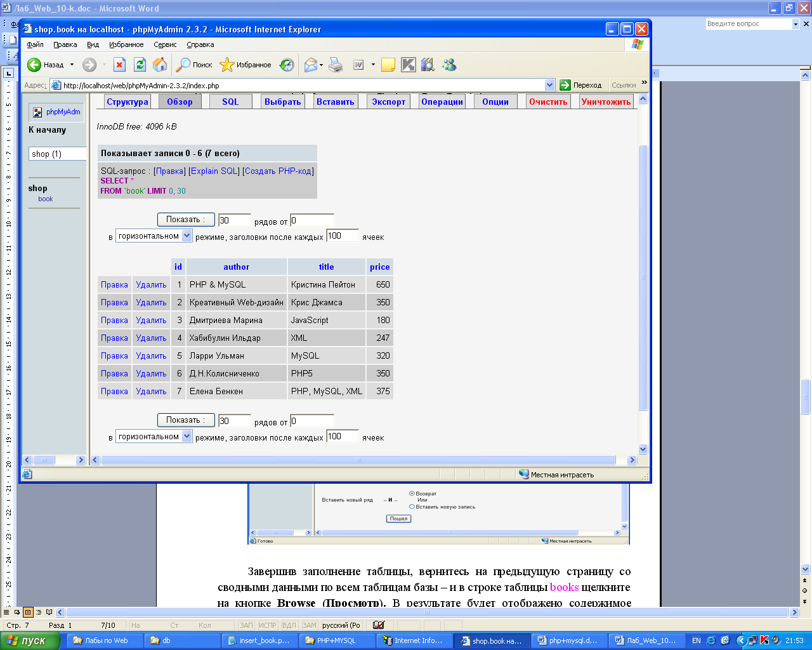Click the red Очистить tab
This screenshot has width=812, height=650.
point(548,102)
